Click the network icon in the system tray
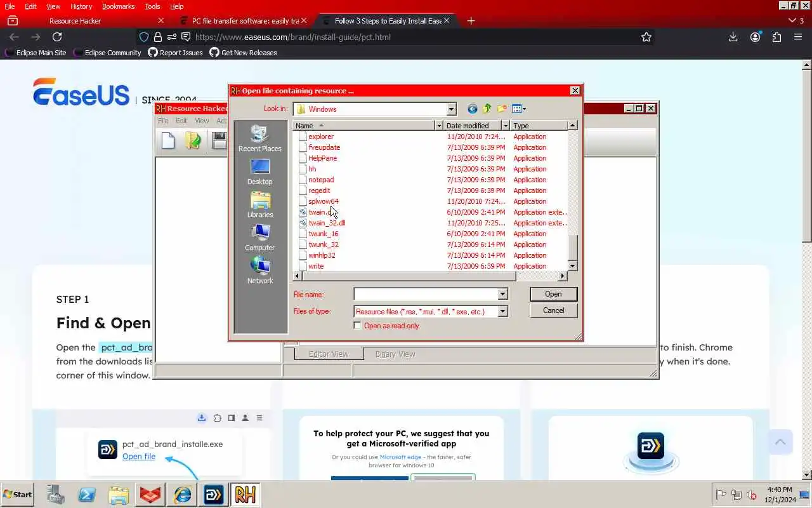The width and height of the screenshot is (812, 508). 737,495
